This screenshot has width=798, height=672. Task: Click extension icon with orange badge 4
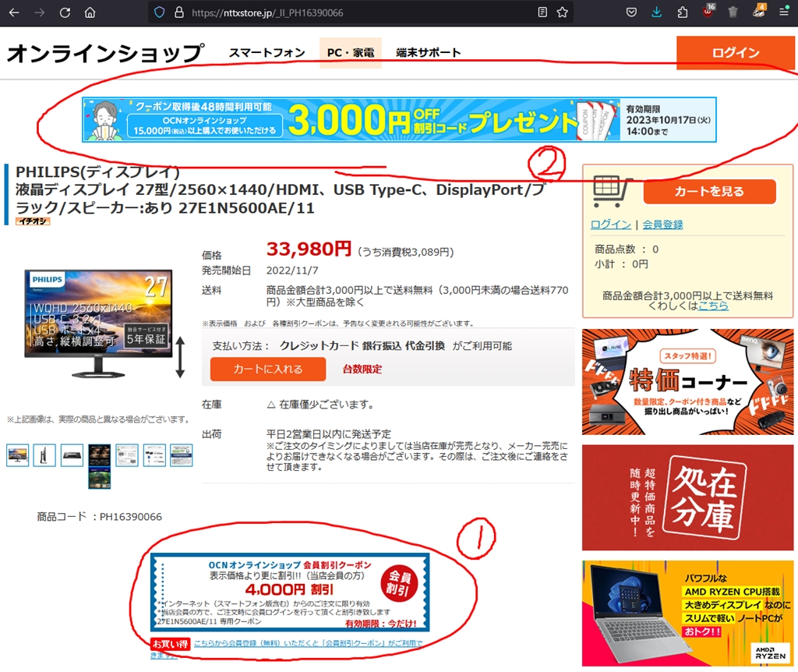click(x=759, y=11)
